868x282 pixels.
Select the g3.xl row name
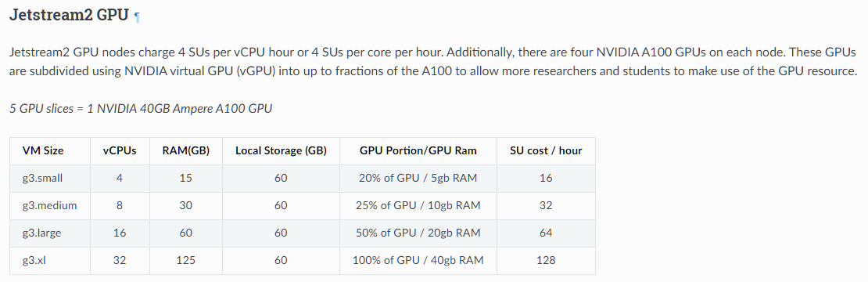(x=34, y=260)
